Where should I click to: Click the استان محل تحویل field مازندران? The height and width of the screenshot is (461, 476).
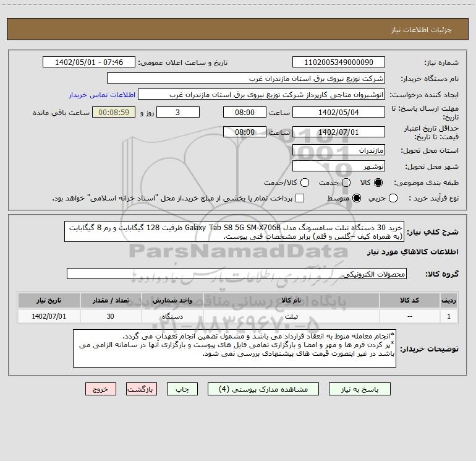[x=339, y=150]
